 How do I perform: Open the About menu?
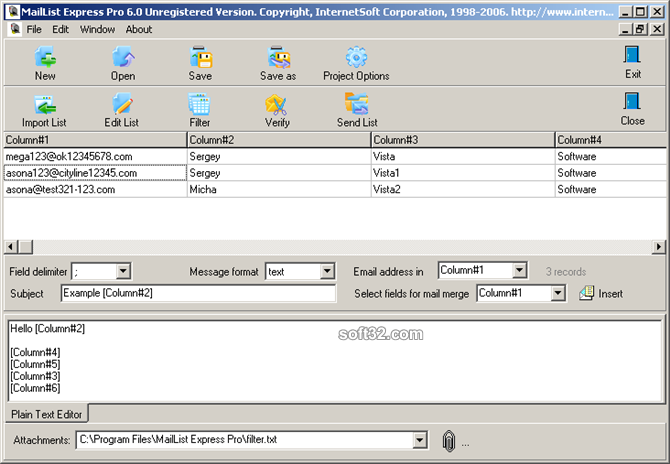(x=139, y=29)
